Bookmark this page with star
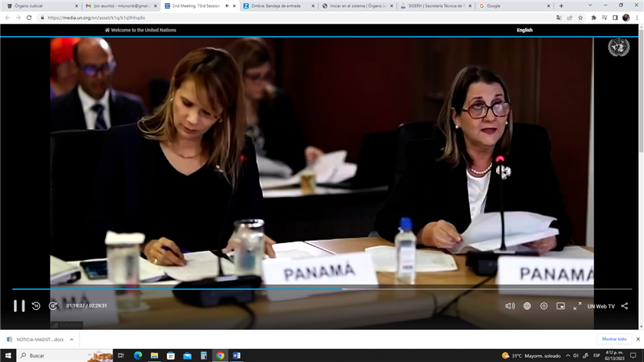644x362 pixels. (x=580, y=18)
